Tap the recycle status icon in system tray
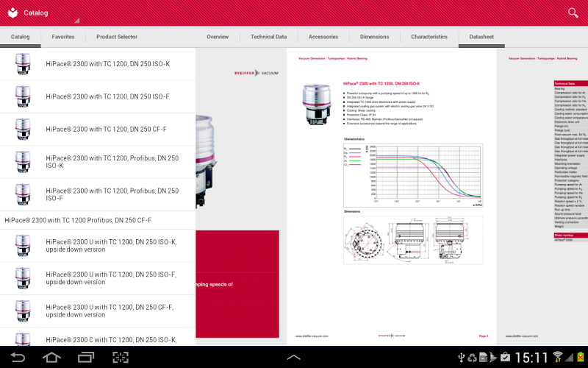 point(472,358)
